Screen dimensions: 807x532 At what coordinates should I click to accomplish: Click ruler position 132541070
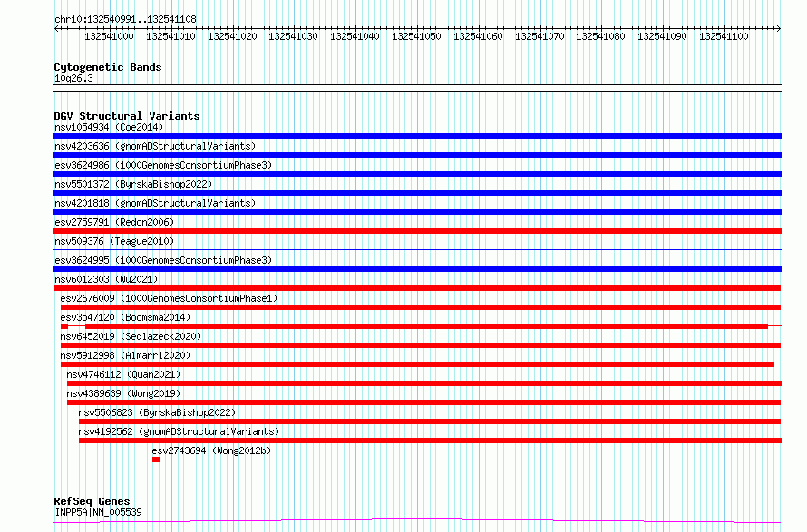[x=540, y=36]
